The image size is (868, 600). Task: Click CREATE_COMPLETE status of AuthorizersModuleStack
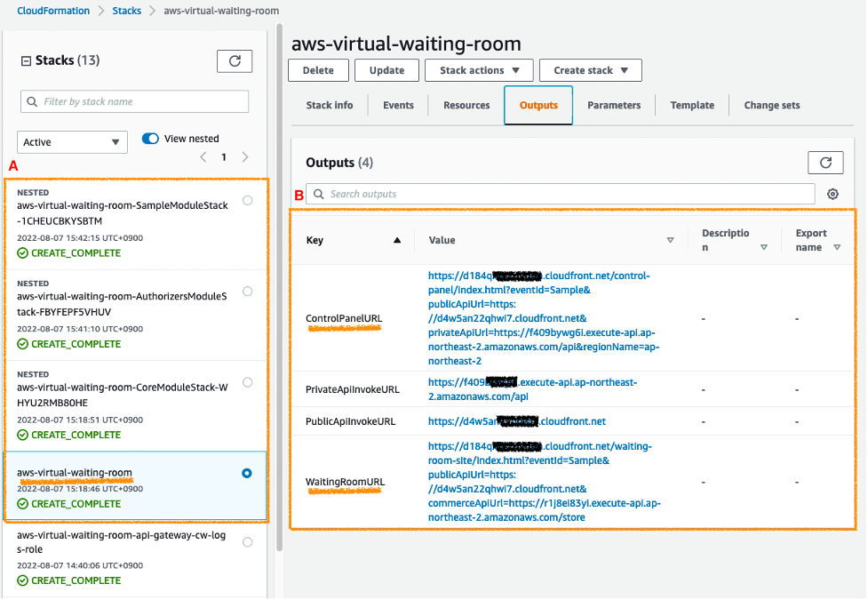coord(69,344)
